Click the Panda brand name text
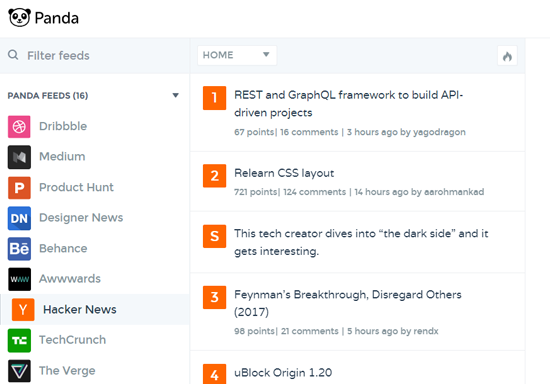The height and width of the screenshot is (384, 550). click(57, 18)
